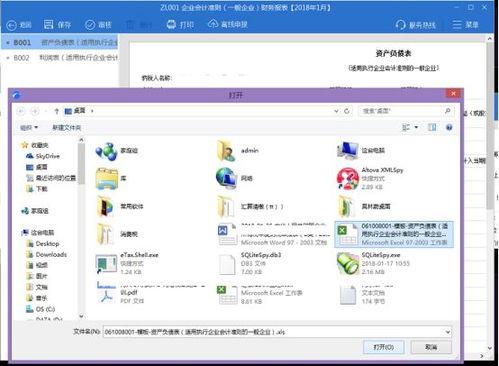Select the 常用软件 folder
The height and width of the screenshot is (366, 499).
(119, 207)
